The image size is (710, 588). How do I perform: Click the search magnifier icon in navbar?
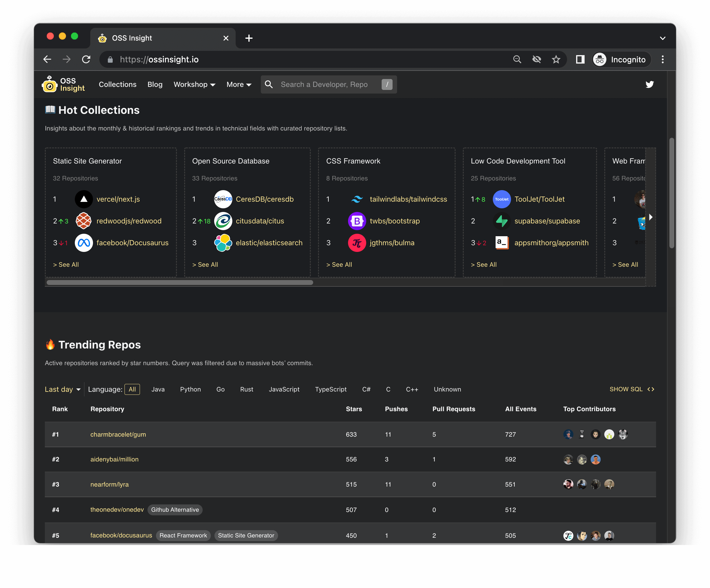click(269, 84)
